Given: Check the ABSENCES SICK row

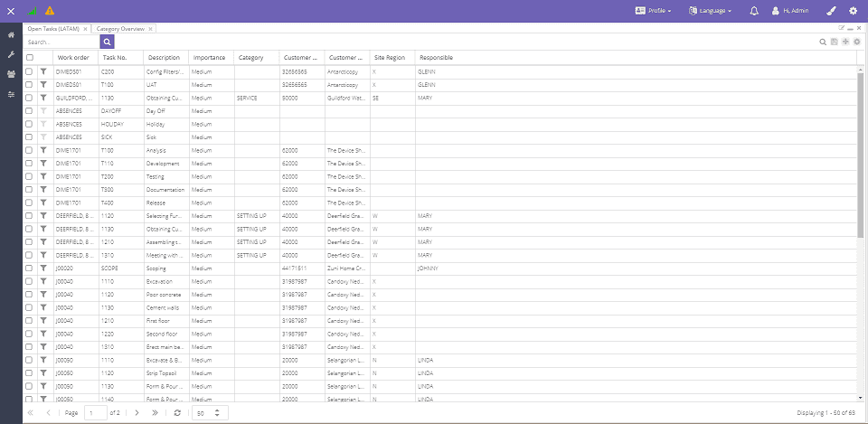Looking at the screenshot, I should coord(29,137).
